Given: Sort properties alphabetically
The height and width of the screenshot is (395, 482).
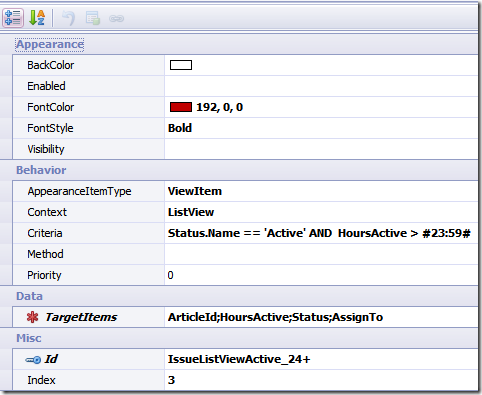Looking at the screenshot, I should click(37, 18).
